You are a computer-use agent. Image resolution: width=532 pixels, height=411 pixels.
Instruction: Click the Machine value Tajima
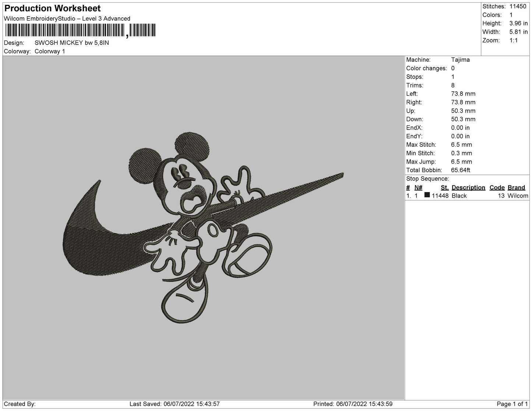click(x=460, y=60)
